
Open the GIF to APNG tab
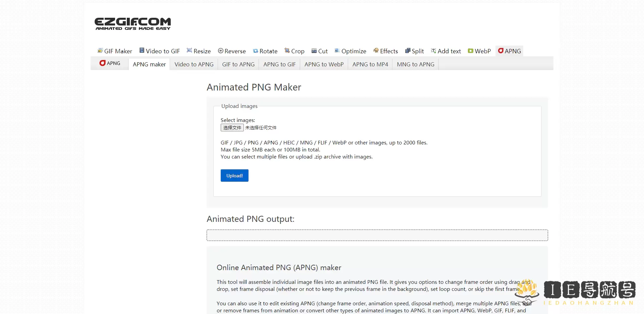[238, 64]
